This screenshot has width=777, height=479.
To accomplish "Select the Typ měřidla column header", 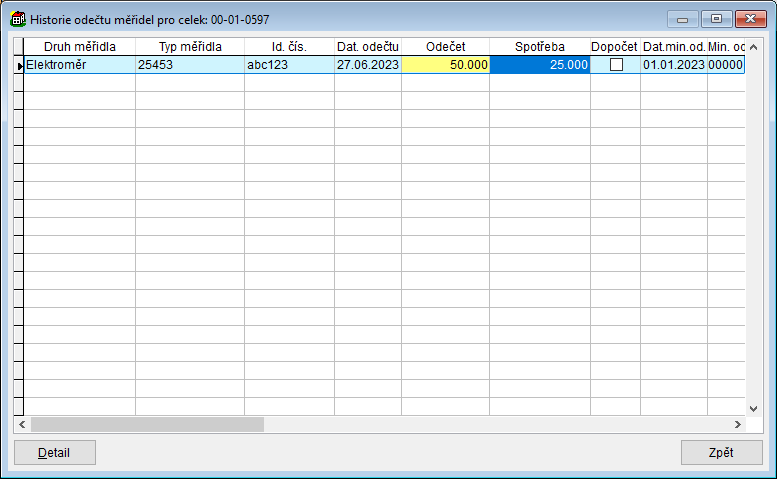I will tap(190, 46).
